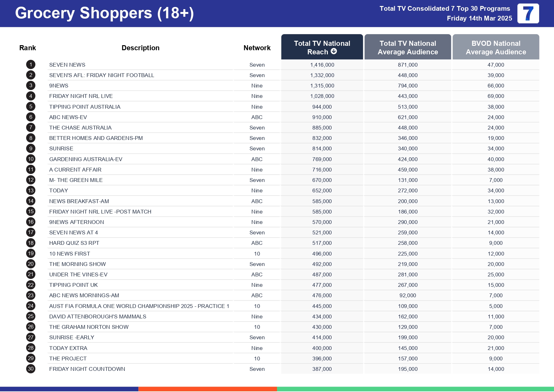Select the SEVEN NEWS program row
This screenshot has width=554, height=392.
[67, 65]
